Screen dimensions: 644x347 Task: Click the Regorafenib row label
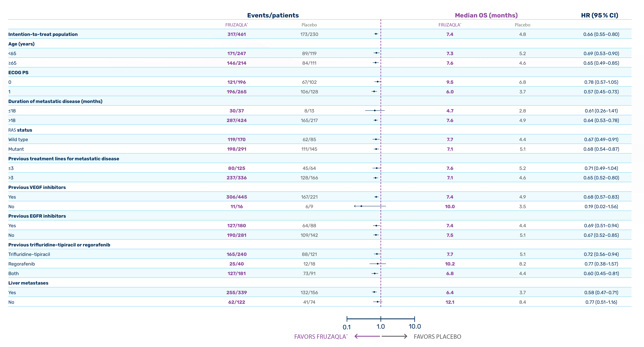[22, 264]
